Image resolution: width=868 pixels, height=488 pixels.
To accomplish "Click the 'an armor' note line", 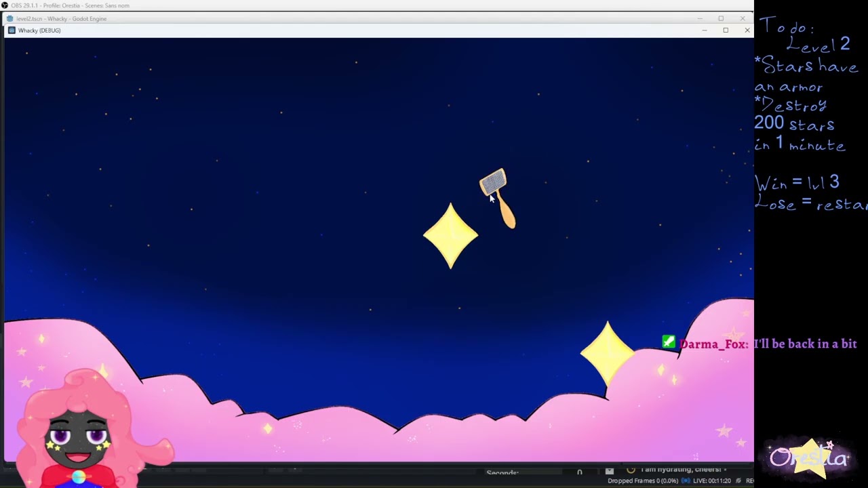I will click(789, 87).
